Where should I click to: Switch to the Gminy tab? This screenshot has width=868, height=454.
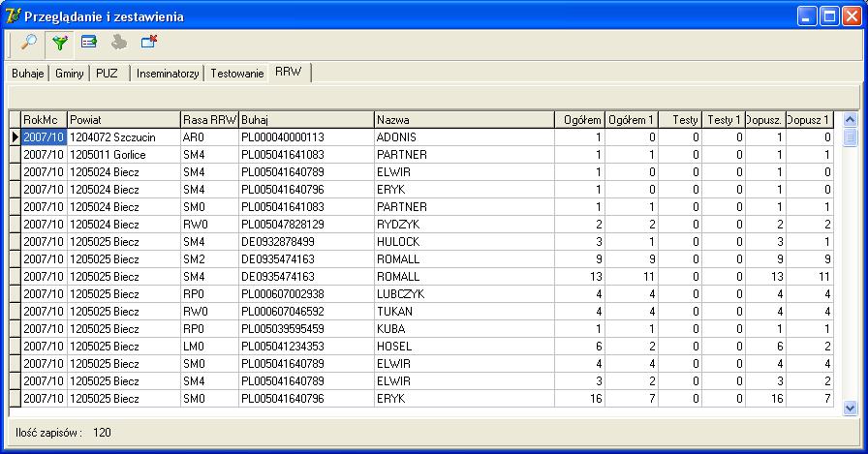tap(70, 74)
